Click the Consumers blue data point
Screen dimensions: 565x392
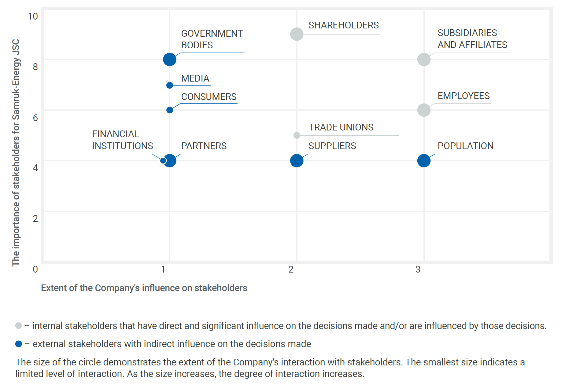pyautogui.click(x=170, y=110)
